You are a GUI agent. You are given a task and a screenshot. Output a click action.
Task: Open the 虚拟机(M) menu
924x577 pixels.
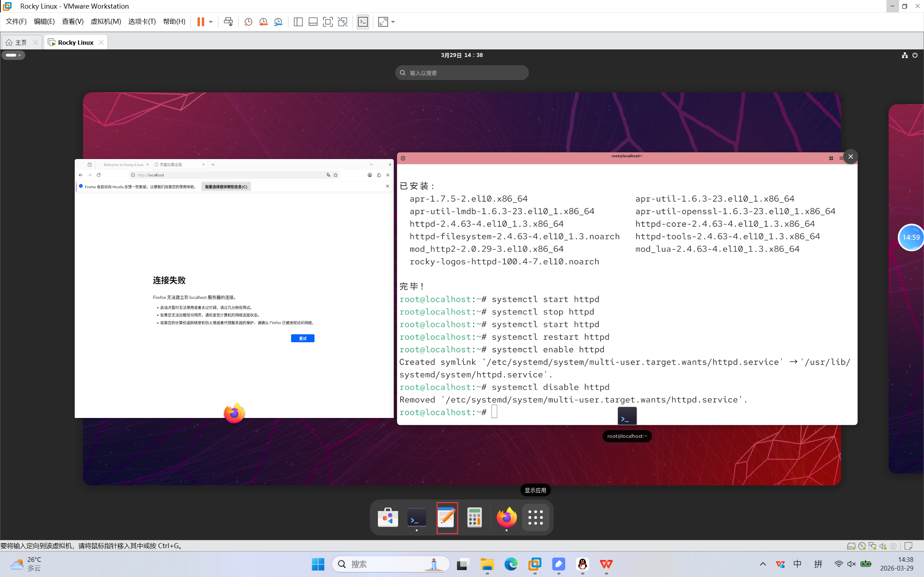106,21
